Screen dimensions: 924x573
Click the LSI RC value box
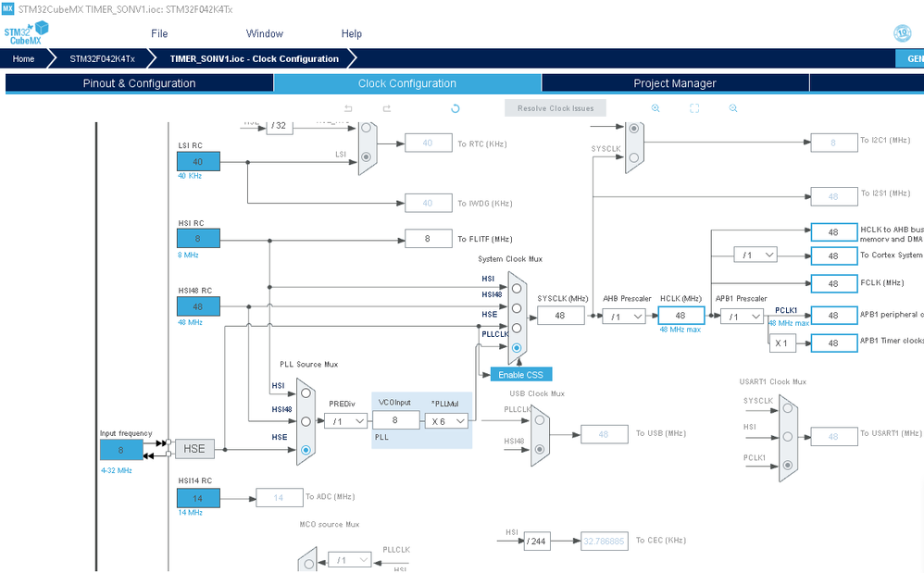198,161
